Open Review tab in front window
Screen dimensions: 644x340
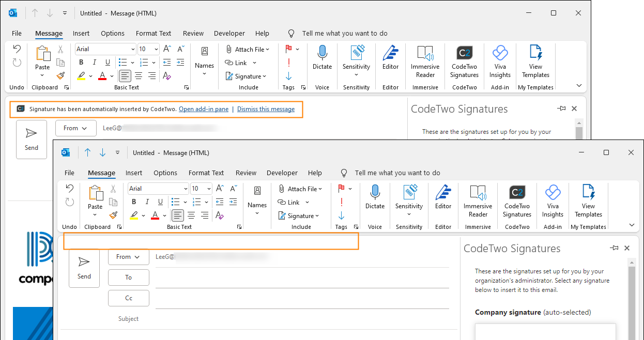click(x=246, y=173)
